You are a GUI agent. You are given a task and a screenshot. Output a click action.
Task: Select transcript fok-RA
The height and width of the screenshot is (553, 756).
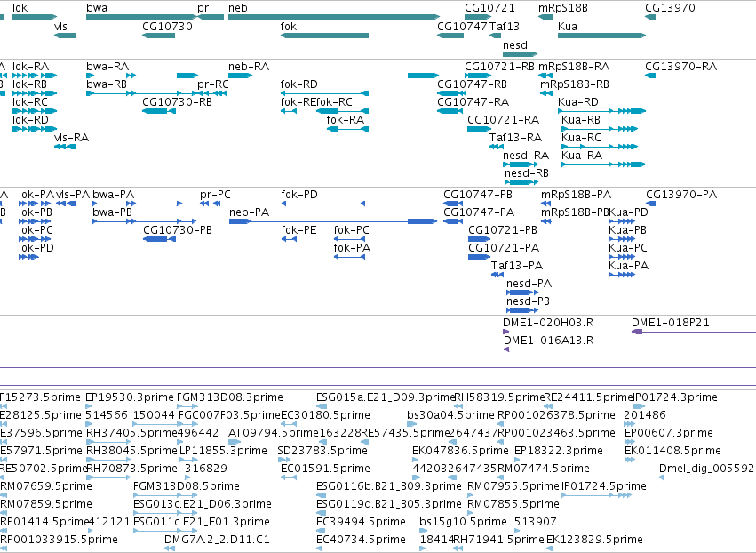[x=346, y=120]
